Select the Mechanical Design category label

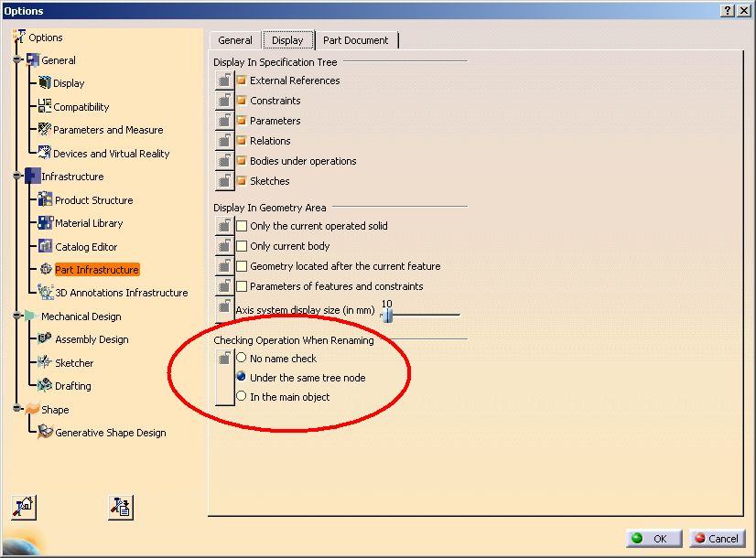81,317
